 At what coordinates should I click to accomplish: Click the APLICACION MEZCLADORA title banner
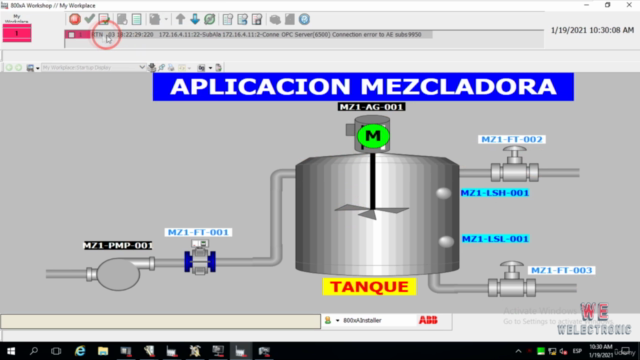tap(363, 87)
